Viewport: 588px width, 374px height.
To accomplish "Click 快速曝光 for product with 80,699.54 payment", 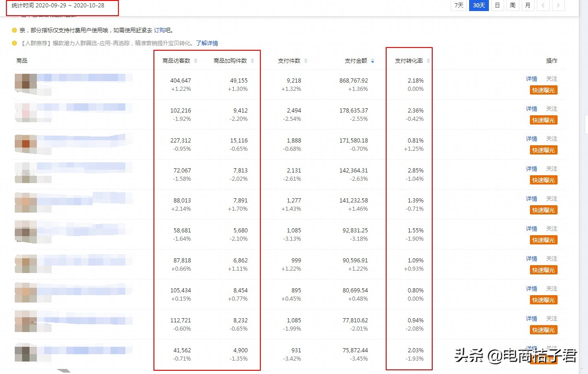I will pyautogui.click(x=543, y=300).
